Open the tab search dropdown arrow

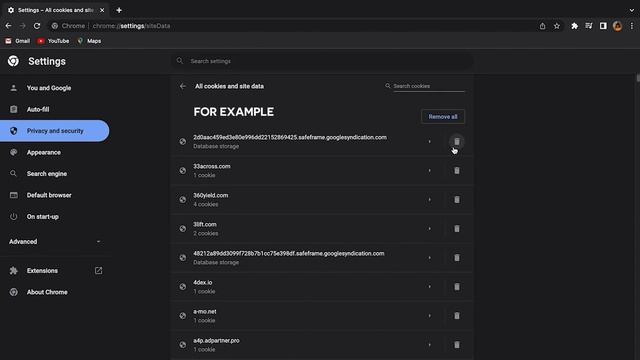[x=631, y=10]
